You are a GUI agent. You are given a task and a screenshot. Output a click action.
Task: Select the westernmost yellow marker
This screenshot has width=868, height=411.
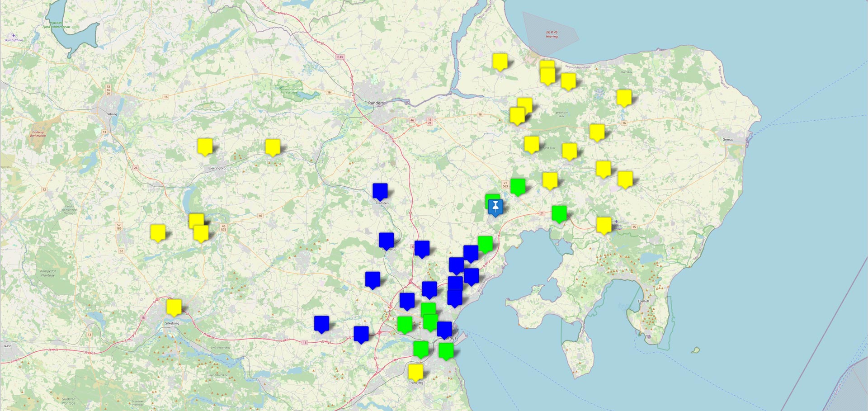[158, 232]
